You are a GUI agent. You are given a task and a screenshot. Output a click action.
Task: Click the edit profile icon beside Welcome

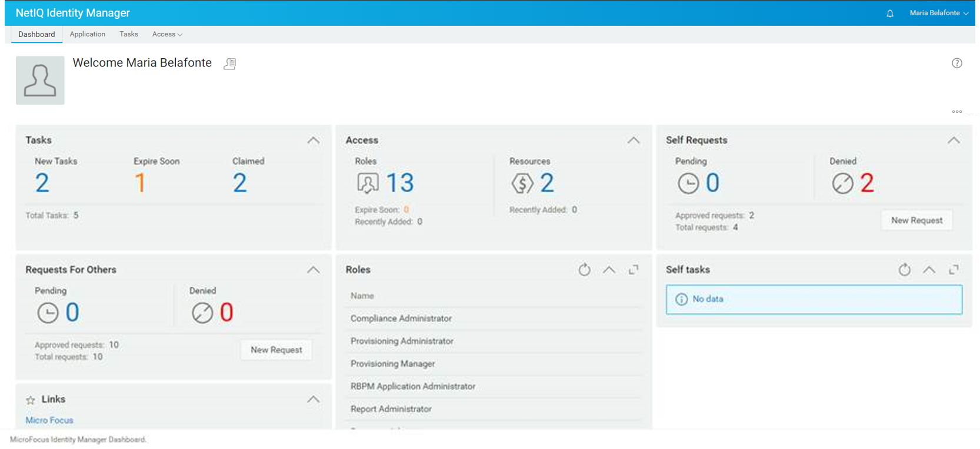coord(230,63)
